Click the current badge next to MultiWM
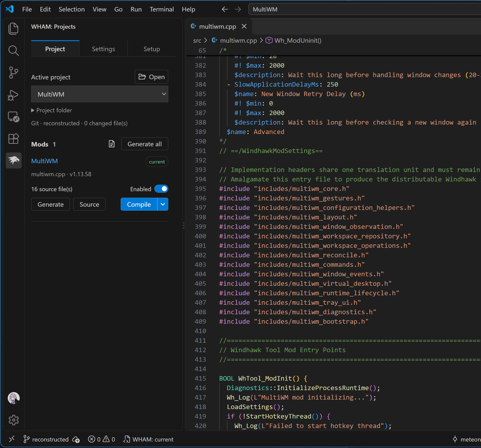Screen dimensions: 481x448 coord(157,161)
